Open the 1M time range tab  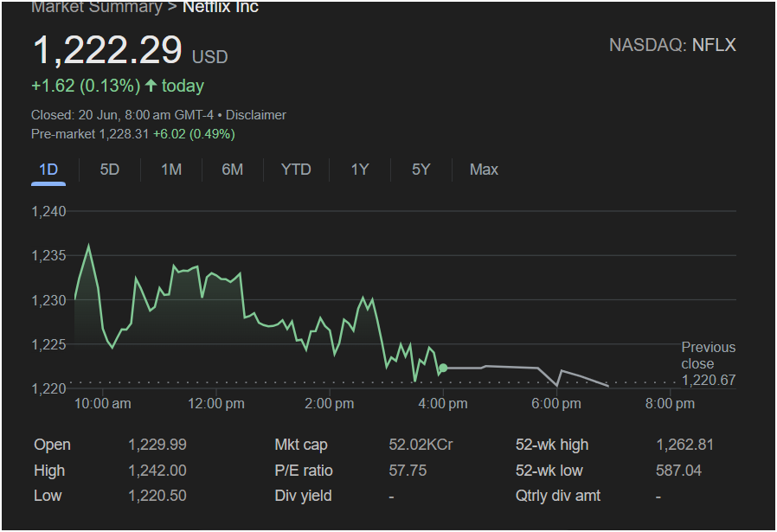pos(171,170)
